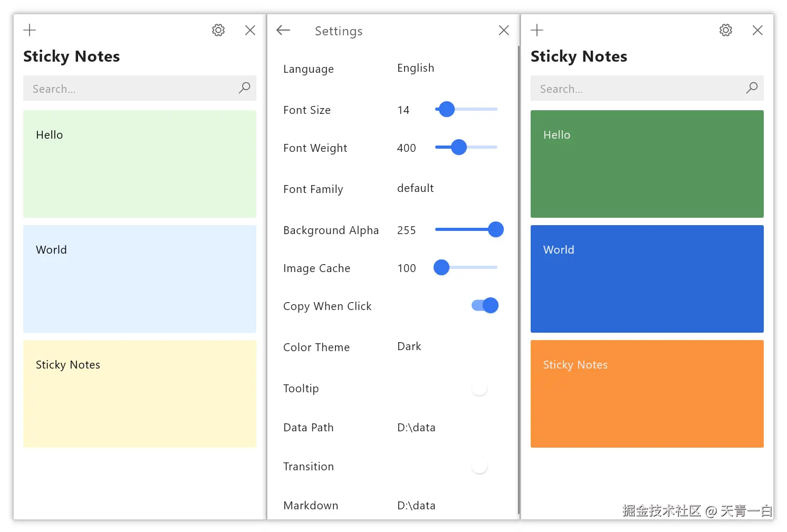Change the Color Theme from Dark
The width and height of the screenshot is (787, 532).
pyautogui.click(x=409, y=347)
